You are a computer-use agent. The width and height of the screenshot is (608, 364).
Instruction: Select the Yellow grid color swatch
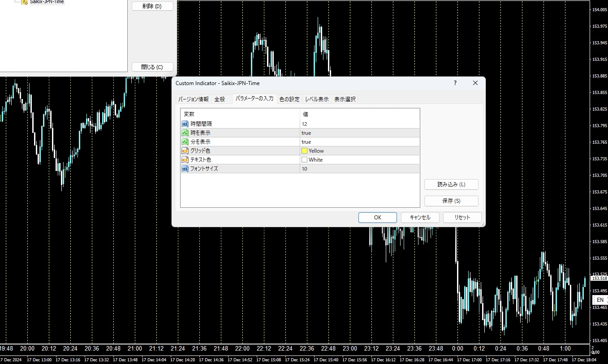pyautogui.click(x=305, y=151)
